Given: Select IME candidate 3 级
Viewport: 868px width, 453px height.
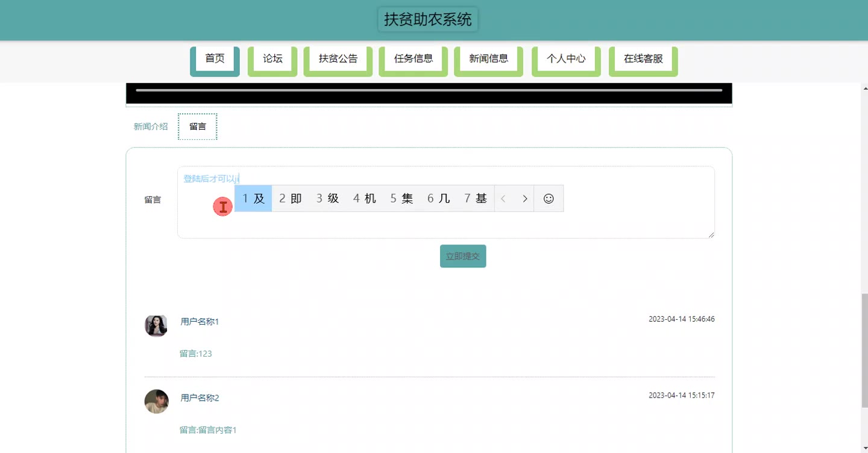Looking at the screenshot, I should (x=328, y=199).
